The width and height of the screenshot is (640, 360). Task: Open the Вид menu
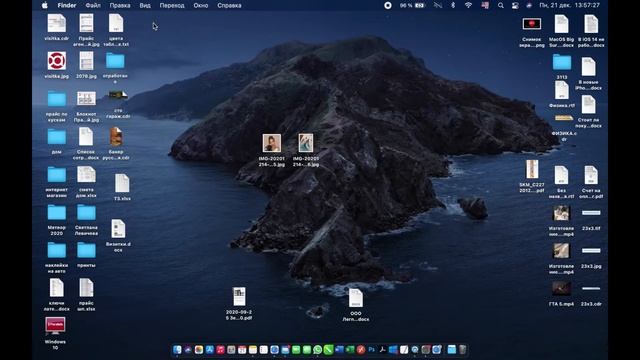(x=145, y=5)
